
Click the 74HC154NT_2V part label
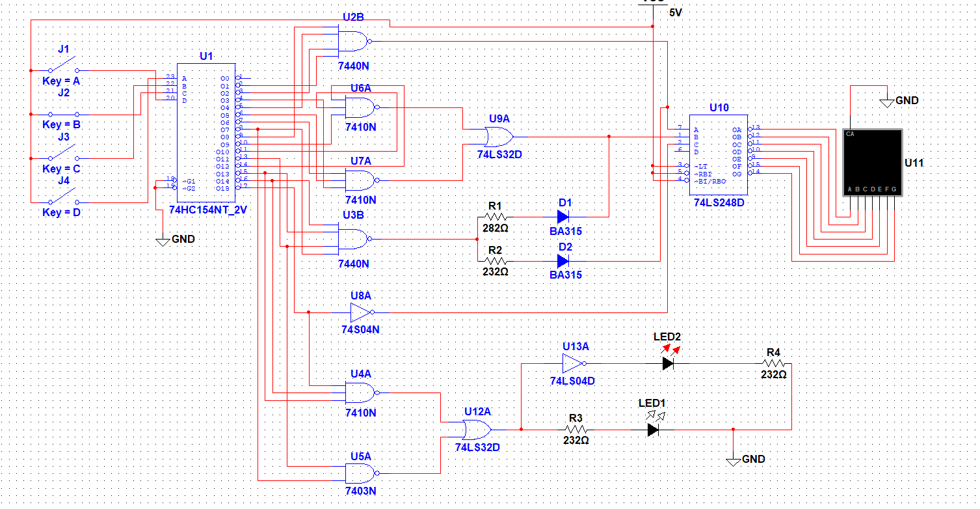(208, 210)
